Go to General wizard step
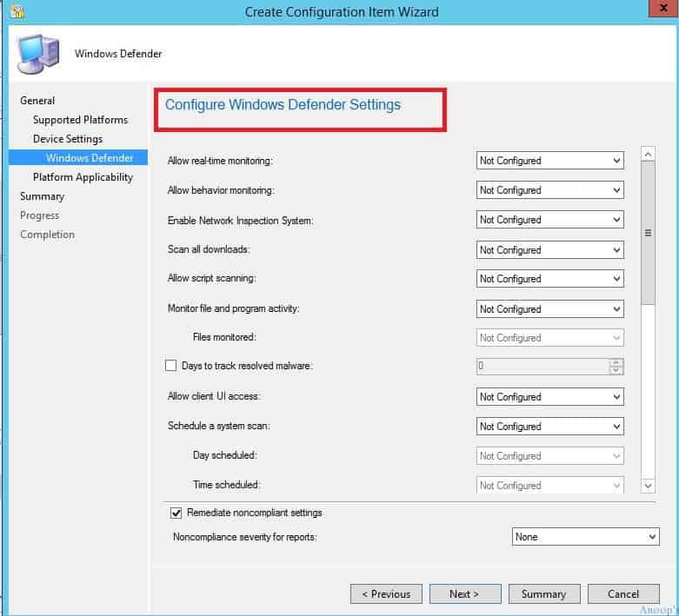The height and width of the screenshot is (616, 679). (37, 101)
